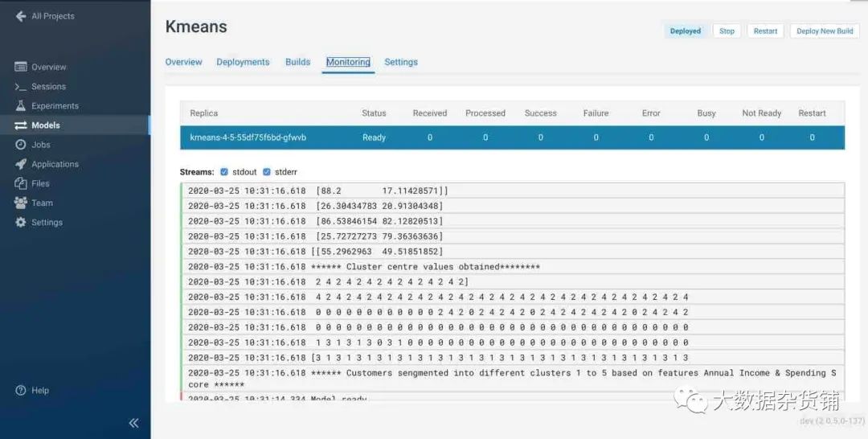
Task: Click the Overview icon in the sidebar
Action: (20, 67)
